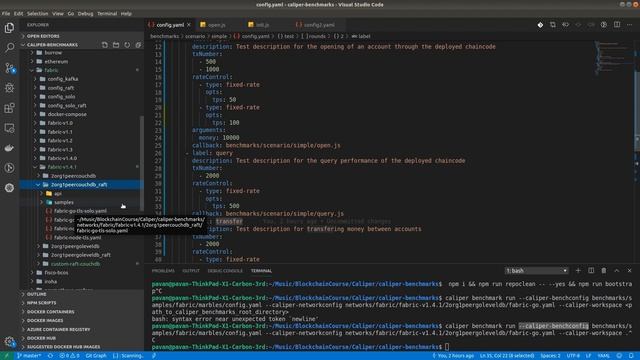The image size is (640, 360).
Task: Split the terminal pane
Action: click(x=591, y=271)
